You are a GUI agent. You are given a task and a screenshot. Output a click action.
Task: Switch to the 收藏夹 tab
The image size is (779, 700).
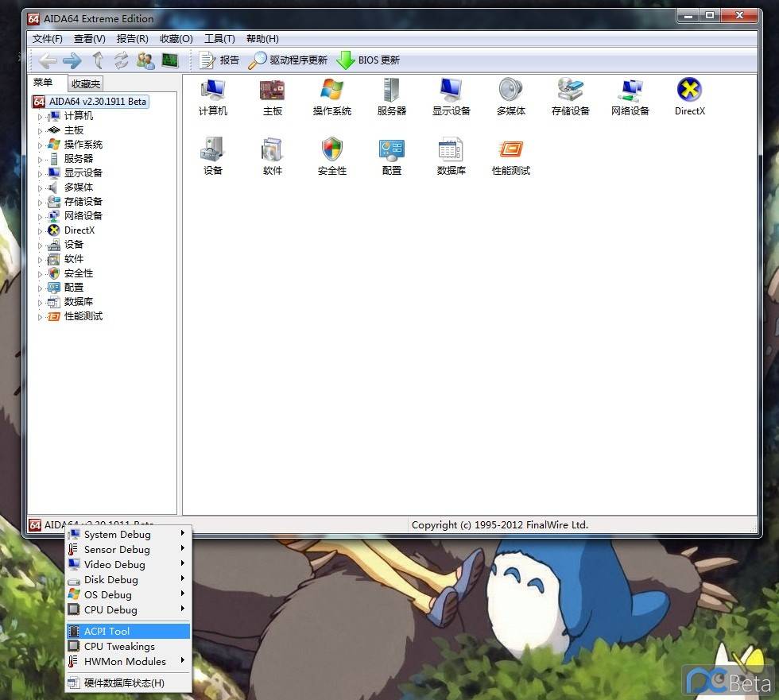(86, 84)
